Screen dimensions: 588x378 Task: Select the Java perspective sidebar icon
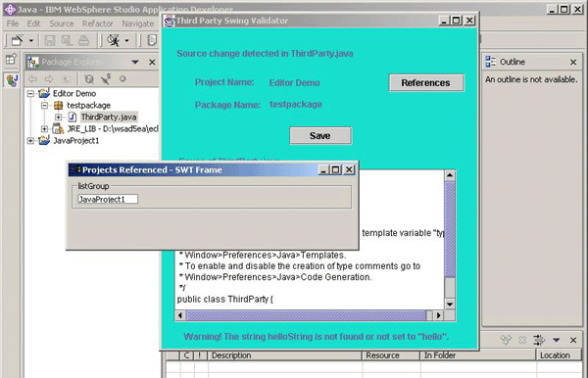[x=12, y=79]
